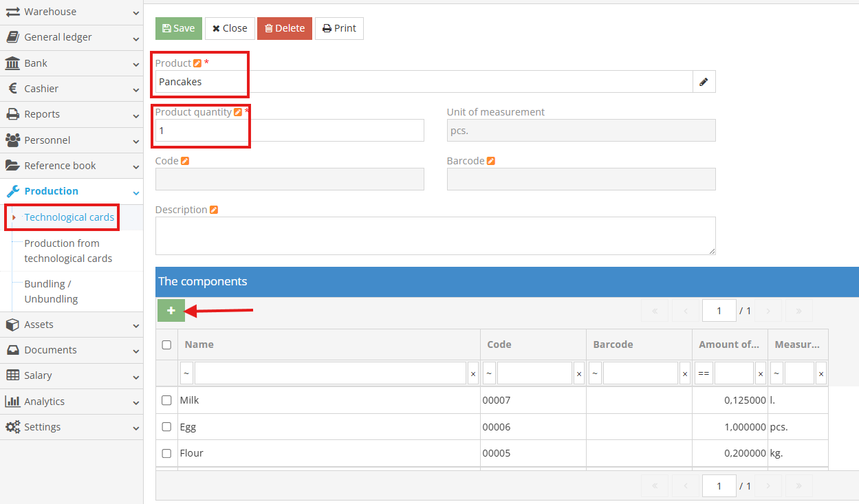
Task: Clear the Name column filter with x
Action: (473, 373)
